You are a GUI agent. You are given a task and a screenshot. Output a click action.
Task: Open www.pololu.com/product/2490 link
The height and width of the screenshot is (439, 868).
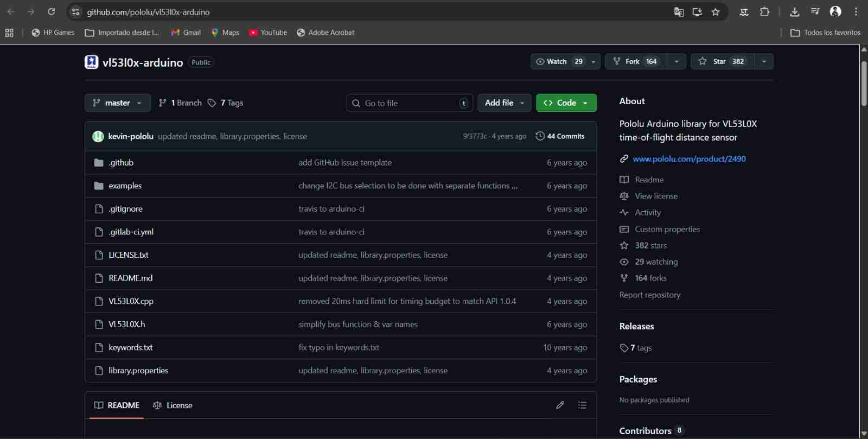coord(689,158)
